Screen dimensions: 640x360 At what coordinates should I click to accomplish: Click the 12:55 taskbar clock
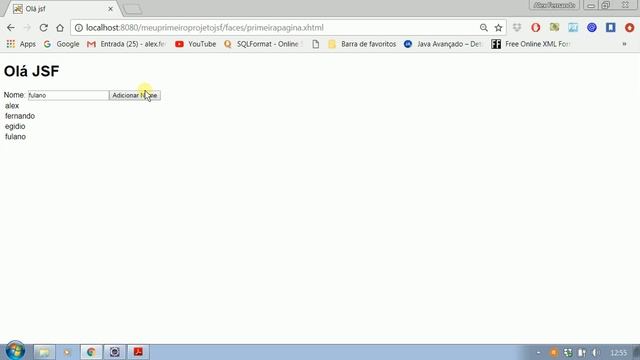[618, 352]
